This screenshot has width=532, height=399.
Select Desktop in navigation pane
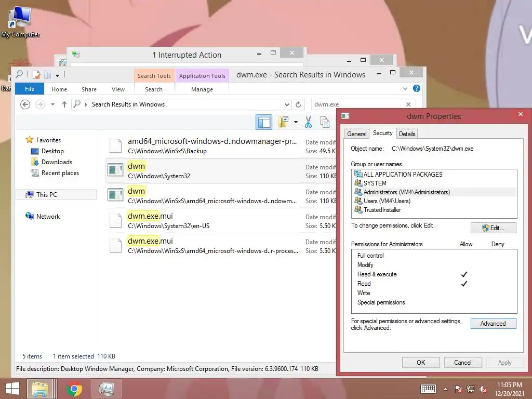point(52,151)
